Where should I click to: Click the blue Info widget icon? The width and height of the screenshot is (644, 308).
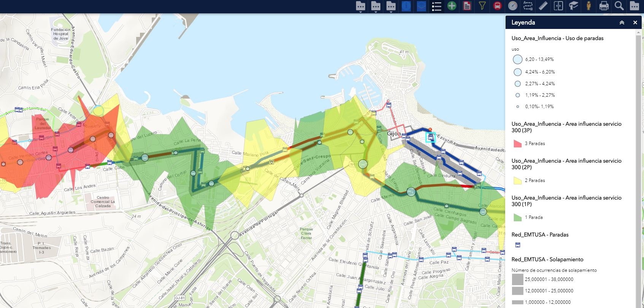(x=406, y=6)
